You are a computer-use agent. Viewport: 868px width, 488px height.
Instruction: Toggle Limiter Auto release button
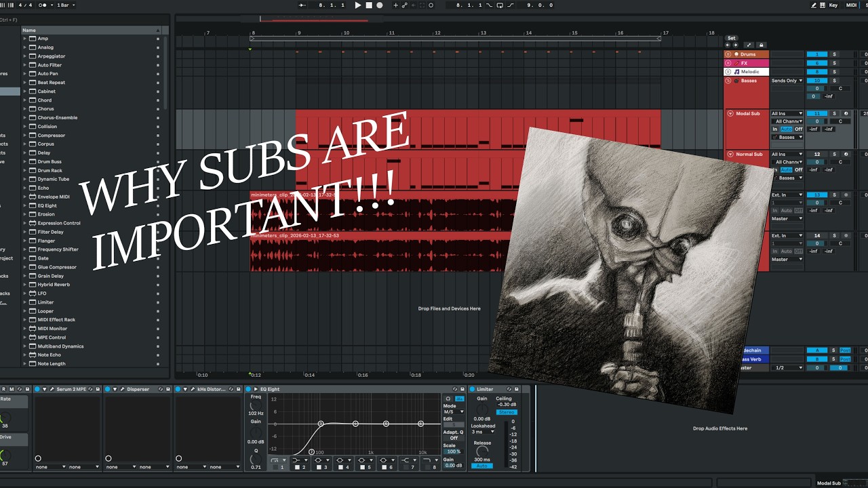[482, 466]
